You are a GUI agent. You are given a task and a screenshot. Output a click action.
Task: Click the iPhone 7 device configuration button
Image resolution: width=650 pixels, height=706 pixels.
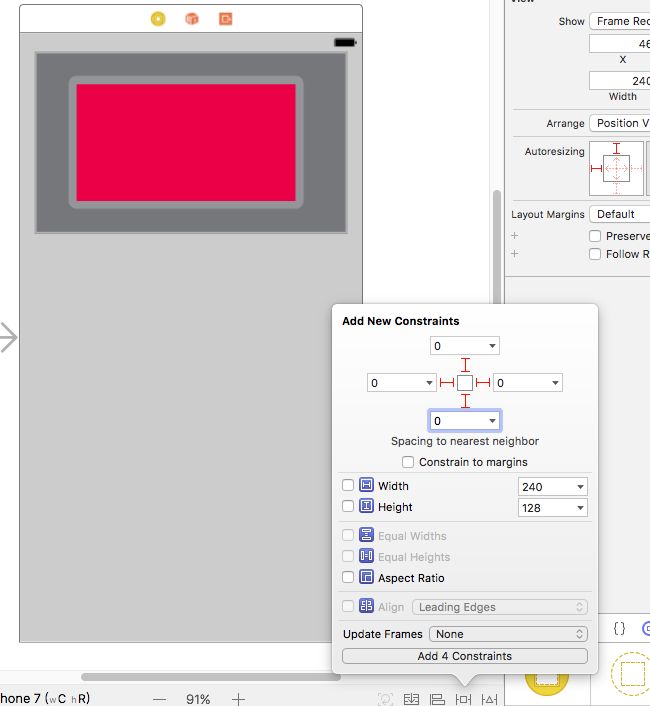[x=45, y=698]
